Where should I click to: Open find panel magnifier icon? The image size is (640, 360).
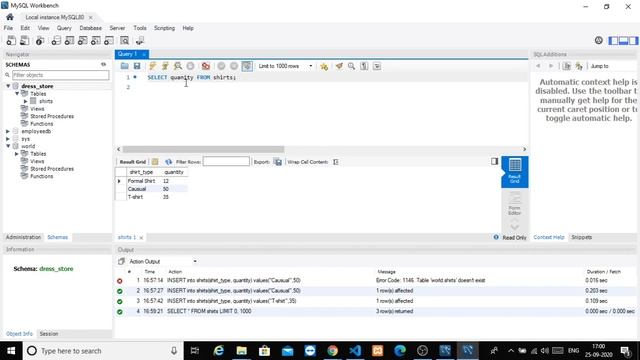click(x=351, y=66)
